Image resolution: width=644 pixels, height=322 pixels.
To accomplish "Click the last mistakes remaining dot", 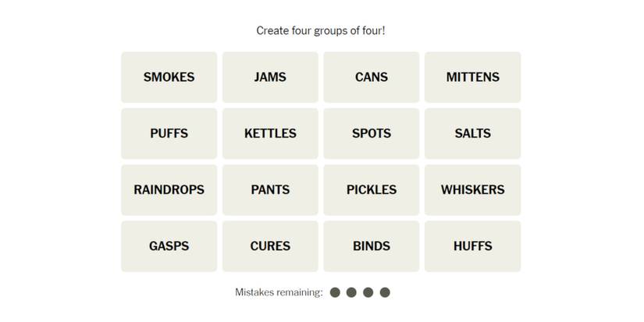I will click(x=385, y=292).
